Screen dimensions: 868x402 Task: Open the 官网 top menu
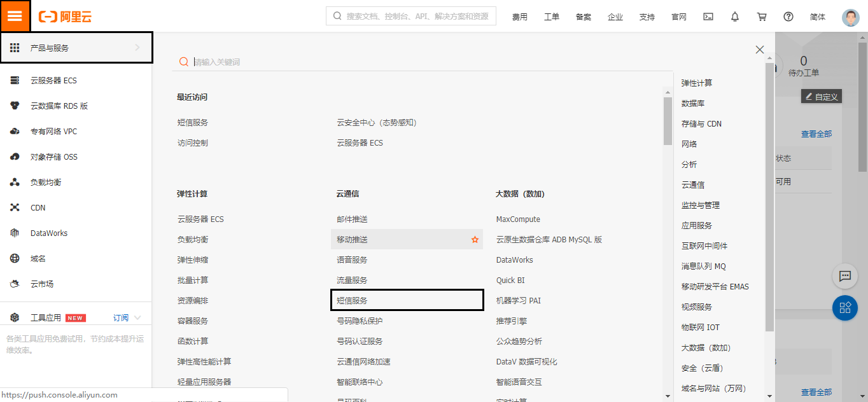pyautogui.click(x=679, y=17)
